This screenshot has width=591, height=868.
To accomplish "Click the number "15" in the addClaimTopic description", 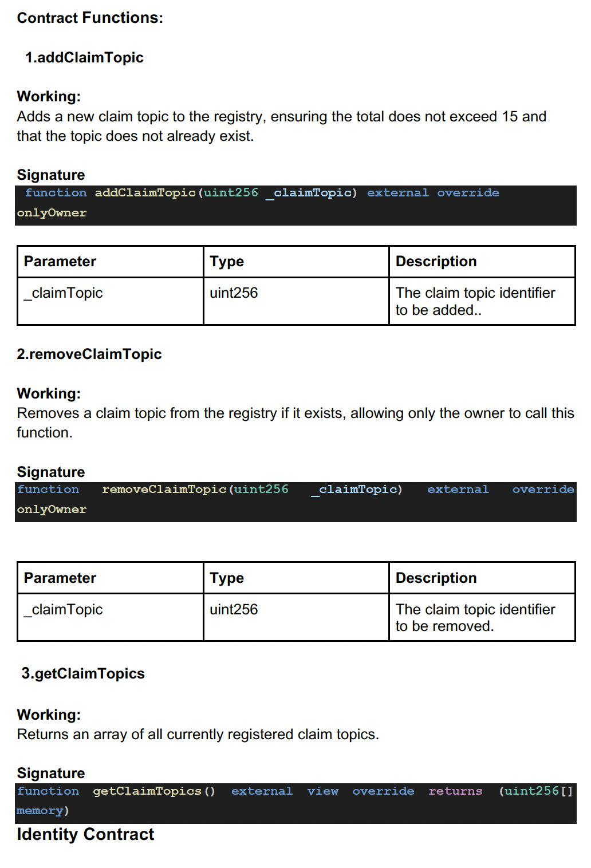I will click(x=510, y=117).
